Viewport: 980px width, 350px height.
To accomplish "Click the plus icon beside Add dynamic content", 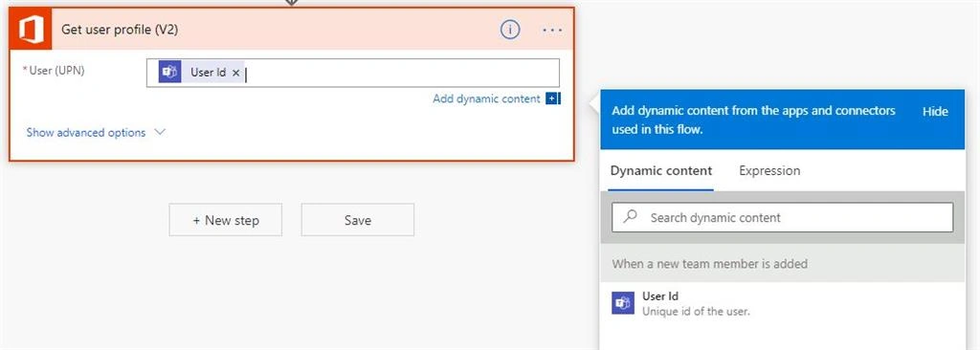I will click(552, 98).
